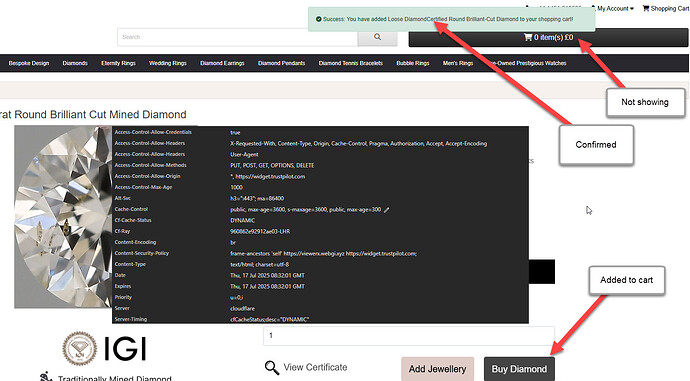Open the Diamond Tennis Bracelets menu
The image size is (690, 381).
click(351, 63)
